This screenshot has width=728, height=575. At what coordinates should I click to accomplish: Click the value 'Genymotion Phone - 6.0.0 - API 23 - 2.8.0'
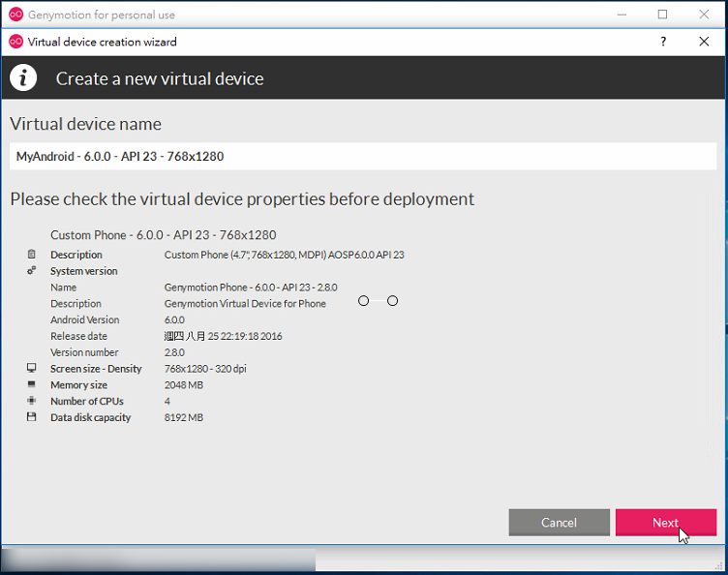pyautogui.click(x=251, y=287)
